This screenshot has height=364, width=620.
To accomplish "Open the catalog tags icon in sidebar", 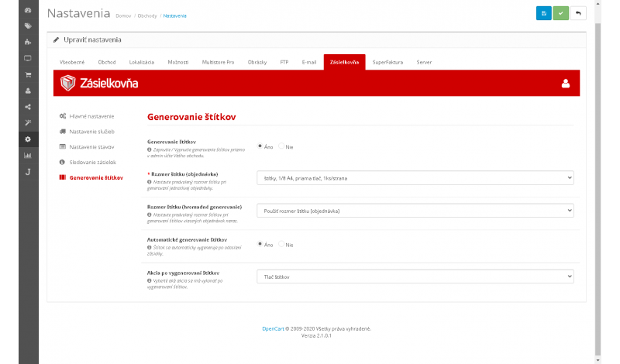I will 28,26.
